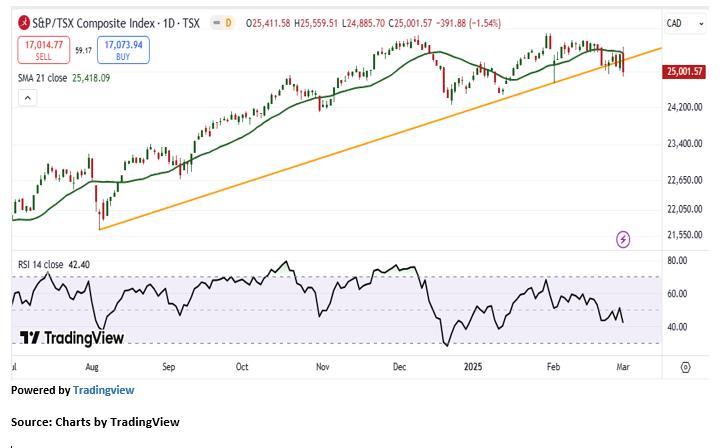
Task: Open the Tradingview hyperlink below chart
Action: coord(103,390)
